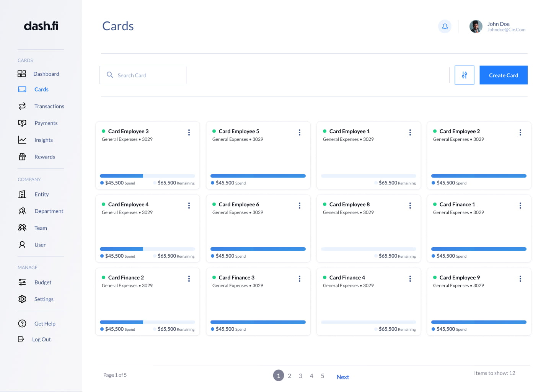Click the Rewards gift icon
Viewport: 551px width, 392px height.
[x=22, y=157]
